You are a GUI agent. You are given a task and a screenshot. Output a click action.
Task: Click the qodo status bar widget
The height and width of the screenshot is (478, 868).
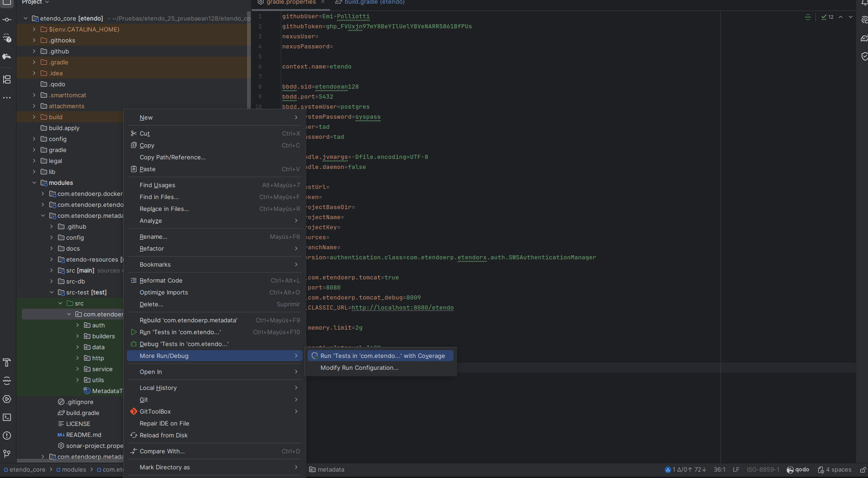point(798,469)
